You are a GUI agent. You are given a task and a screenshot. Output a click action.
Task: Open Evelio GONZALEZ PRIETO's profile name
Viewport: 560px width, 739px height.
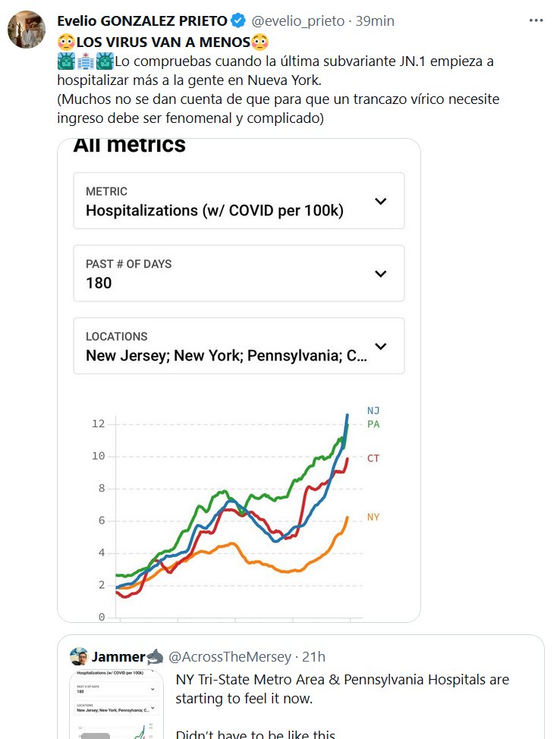143,20
